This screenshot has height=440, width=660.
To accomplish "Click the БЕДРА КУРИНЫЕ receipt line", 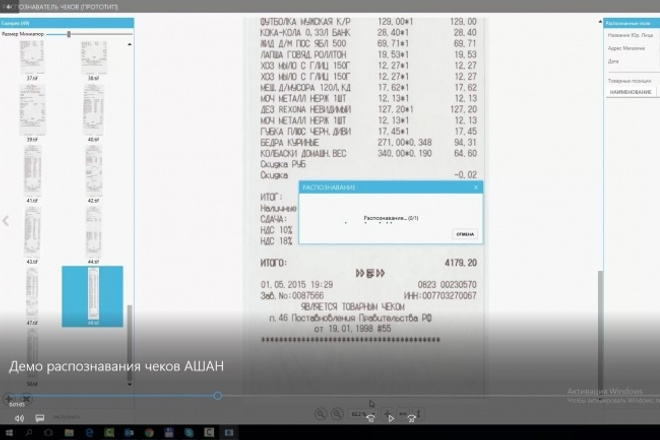I will 368,143.
